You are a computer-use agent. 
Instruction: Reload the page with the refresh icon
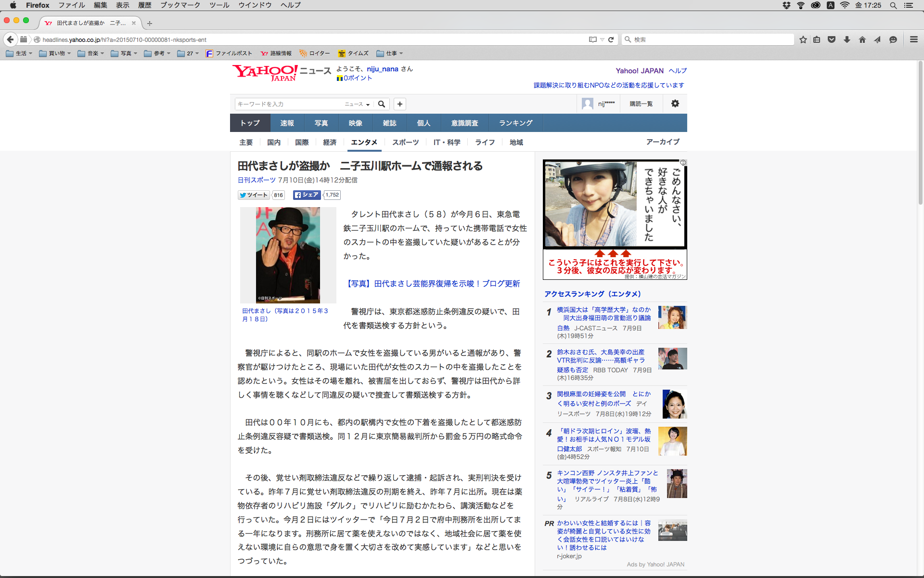point(611,39)
